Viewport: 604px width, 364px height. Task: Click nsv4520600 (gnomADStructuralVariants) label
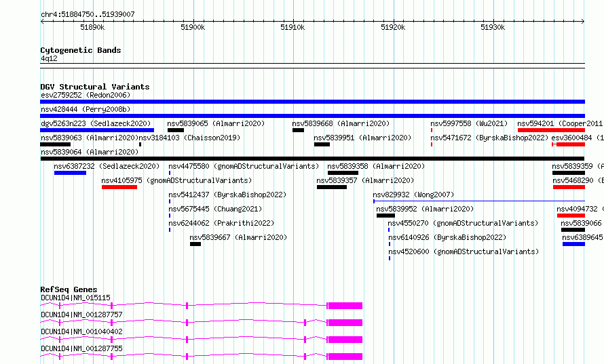[463, 251]
